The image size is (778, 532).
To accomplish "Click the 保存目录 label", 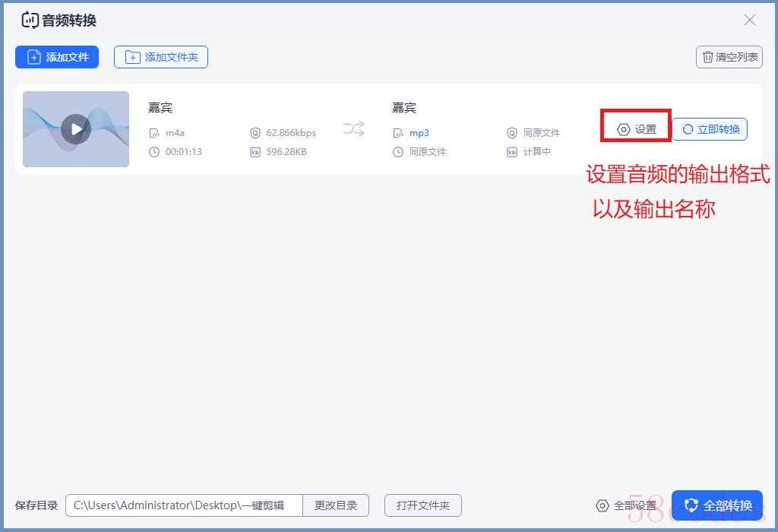I will click(x=36, y=505).
